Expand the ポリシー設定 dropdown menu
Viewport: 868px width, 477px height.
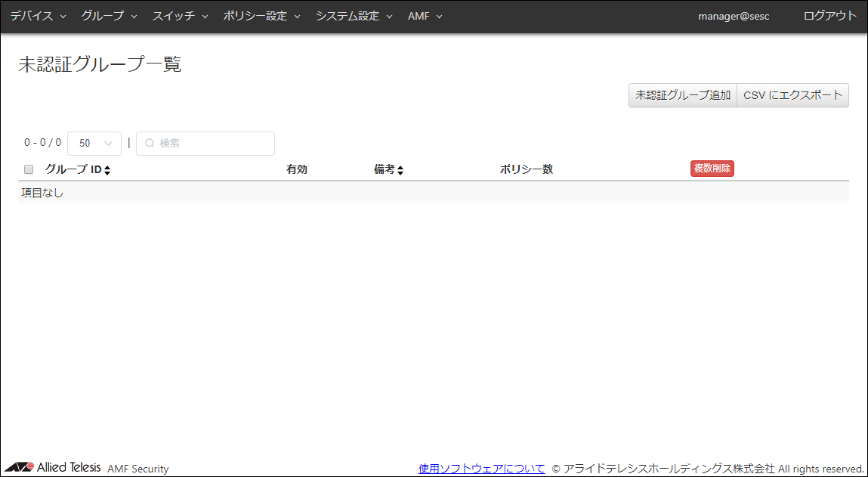pyautogui.click(x=261, y=16)
